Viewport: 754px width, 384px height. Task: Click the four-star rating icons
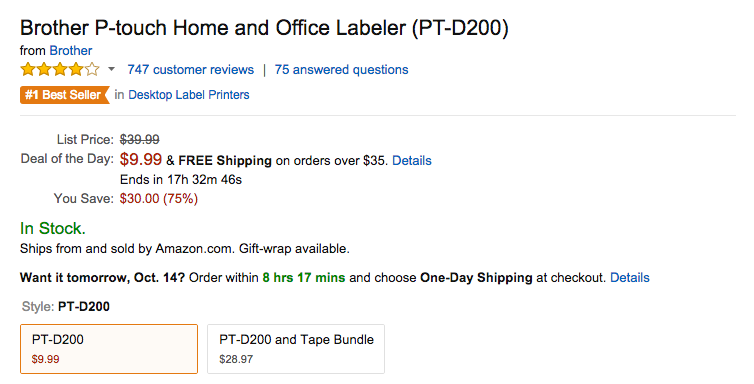(x=60, y=70)
